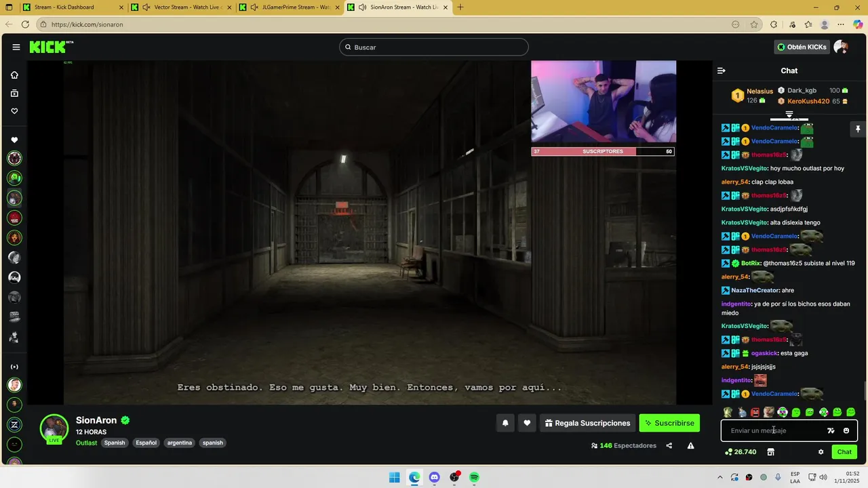Open browser Settings and more menu
Image resolution: width=868 pixels, height=488 pixels.
pyautogui.click(x=842, y=24)
